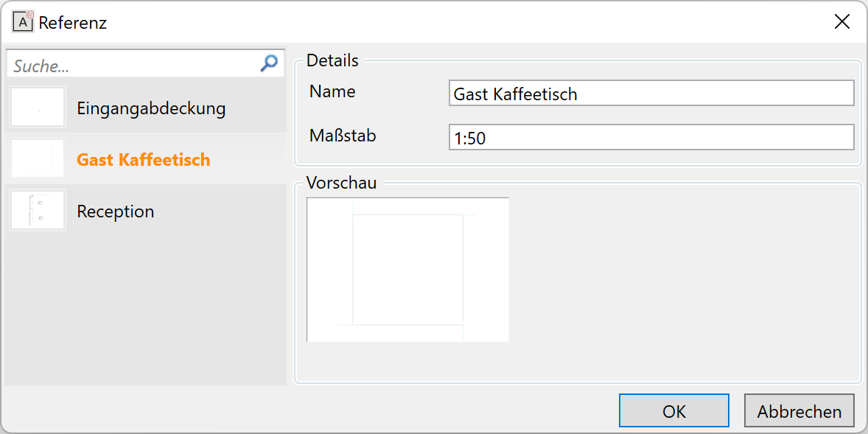Select the Eingangabdeckung reference entry
868x434 pixels.
(x=151, y=107)
